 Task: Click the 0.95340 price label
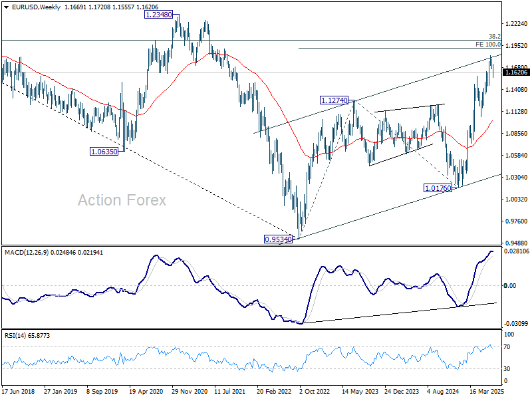tap(278, 239)
